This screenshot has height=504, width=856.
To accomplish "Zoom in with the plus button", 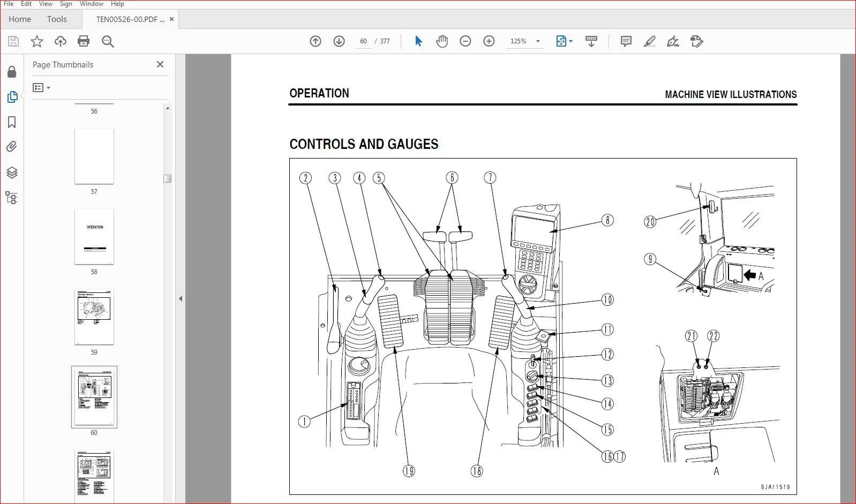I will (489, 41).
